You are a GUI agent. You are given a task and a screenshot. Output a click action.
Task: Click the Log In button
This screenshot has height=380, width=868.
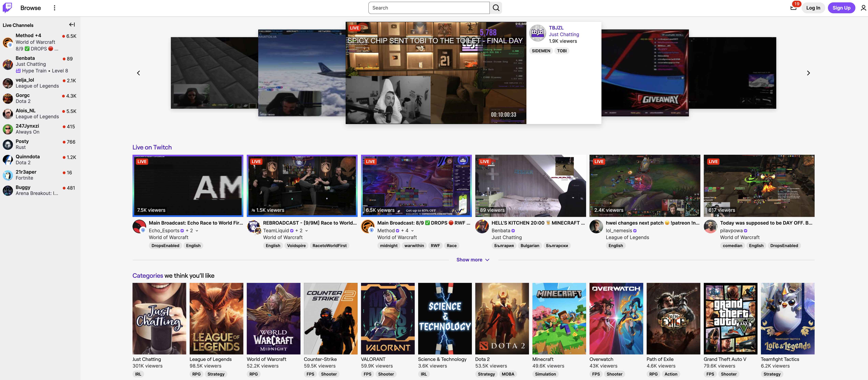(x=813, y=7)
